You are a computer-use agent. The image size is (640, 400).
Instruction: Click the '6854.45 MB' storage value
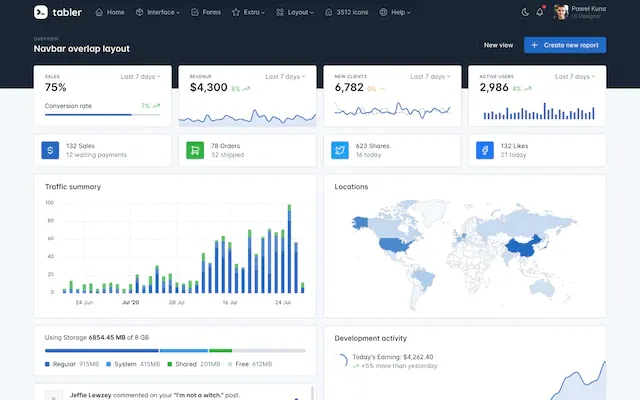[x=107, y=338]
